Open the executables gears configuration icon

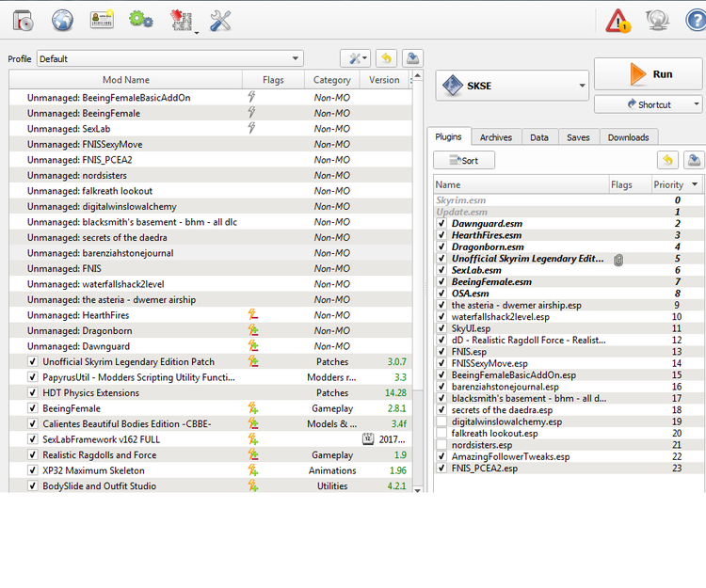tap(141, 20)
